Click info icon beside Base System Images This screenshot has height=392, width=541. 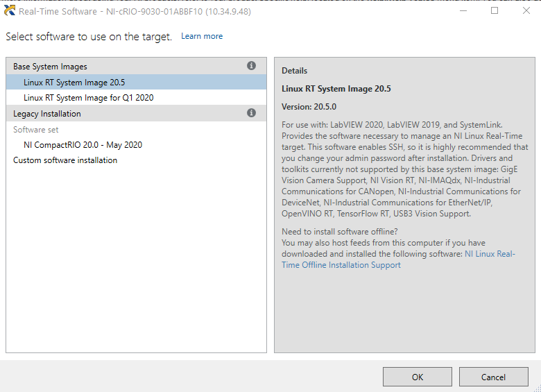[251, 65]
